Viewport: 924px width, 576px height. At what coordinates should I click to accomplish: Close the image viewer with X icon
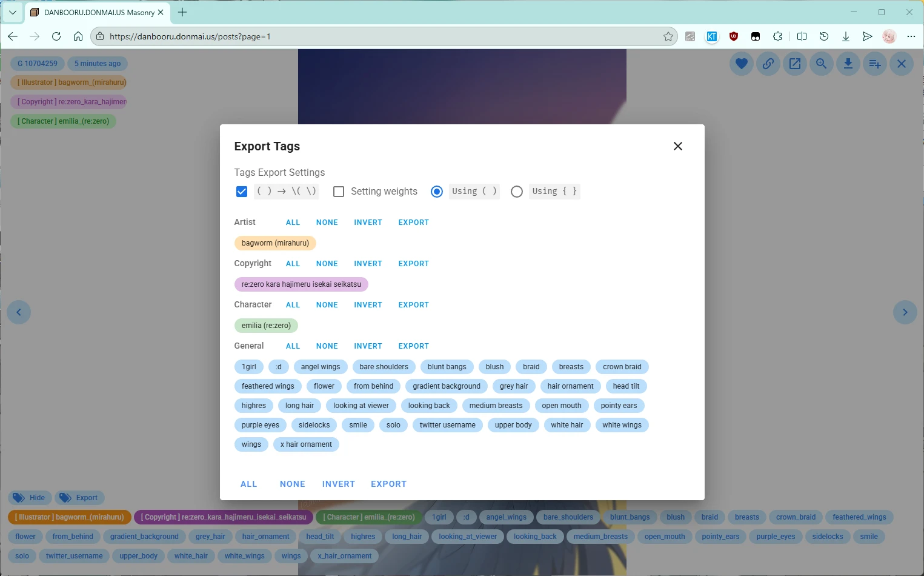902,64
